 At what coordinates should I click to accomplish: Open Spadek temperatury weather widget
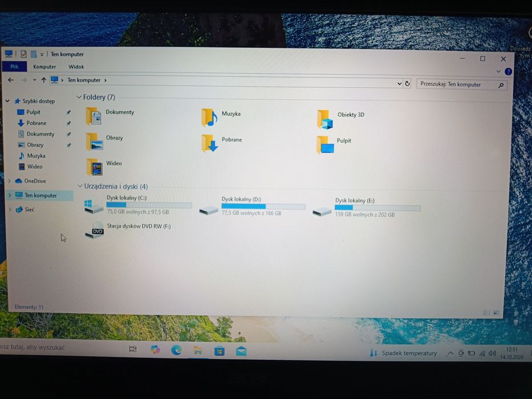[403, 353]
